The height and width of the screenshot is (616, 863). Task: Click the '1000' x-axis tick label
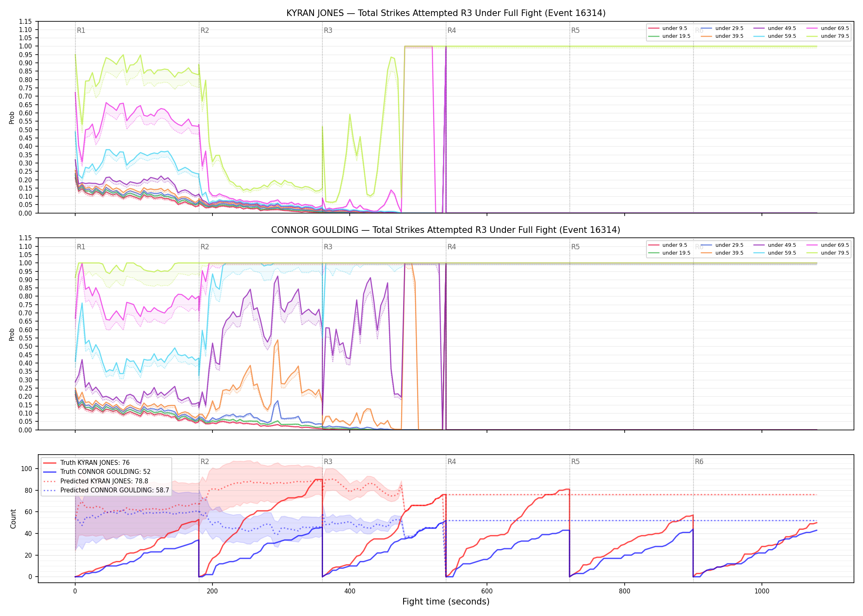pos(762,591)
